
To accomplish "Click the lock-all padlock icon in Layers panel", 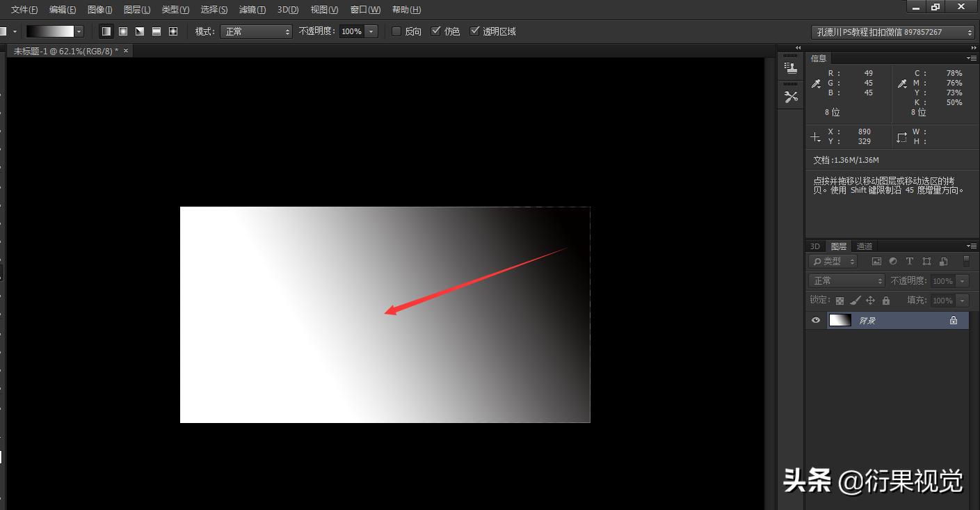I will point(885,301).
